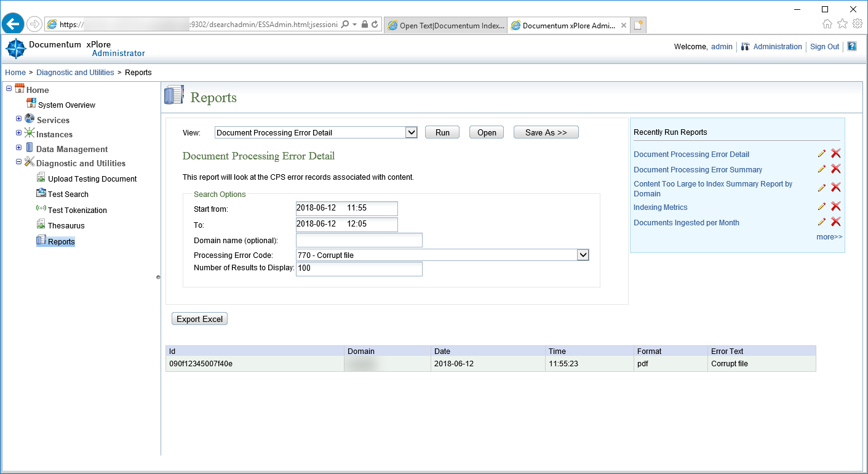Image resolution: width=868 pixels, height=474 pixels.
Task: Edit the Indexing Metrics report pencil
Action: [x=821, y=207]
